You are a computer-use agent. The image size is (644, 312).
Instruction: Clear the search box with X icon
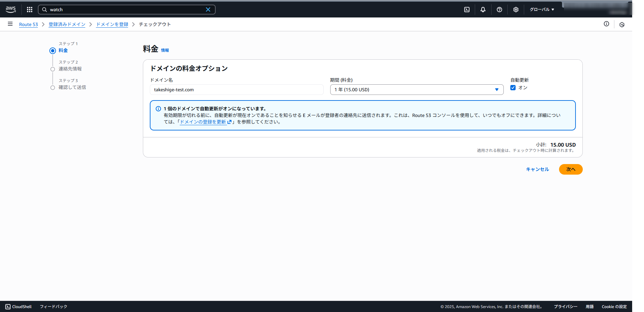pos(208,10)
